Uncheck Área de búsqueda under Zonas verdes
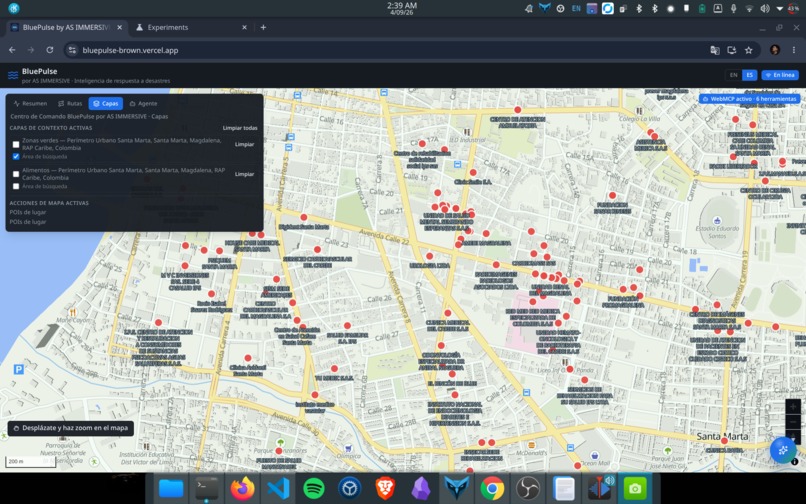This screenshot has height=504, width=806. pos(16,156)
